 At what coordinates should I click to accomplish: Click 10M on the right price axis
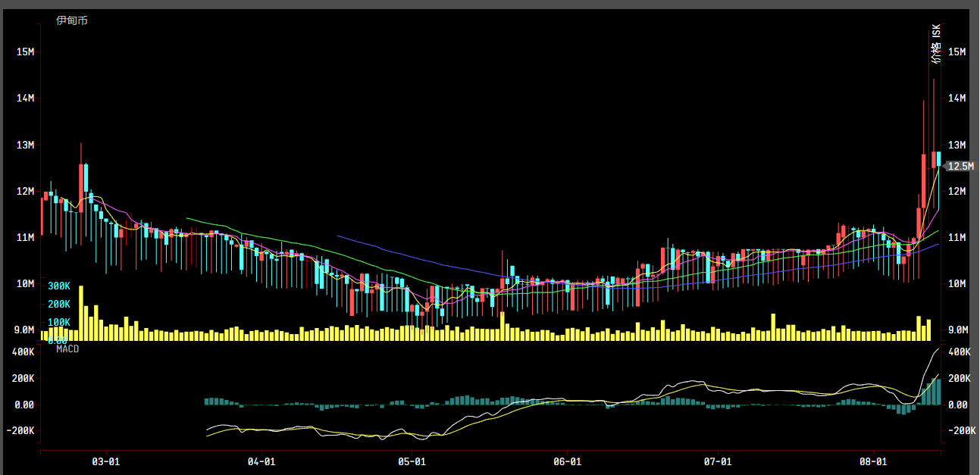957,283
